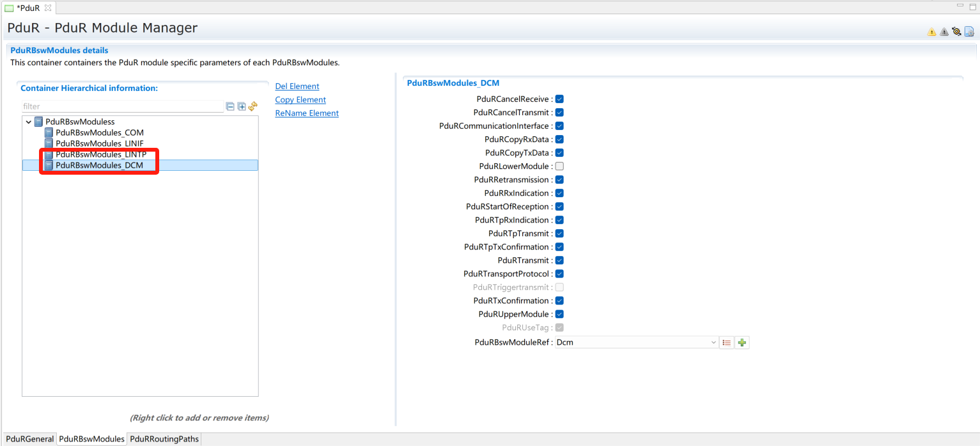Click the expand all tree icon
This screenshot has width=980, height=446.
tap(242, 107)
